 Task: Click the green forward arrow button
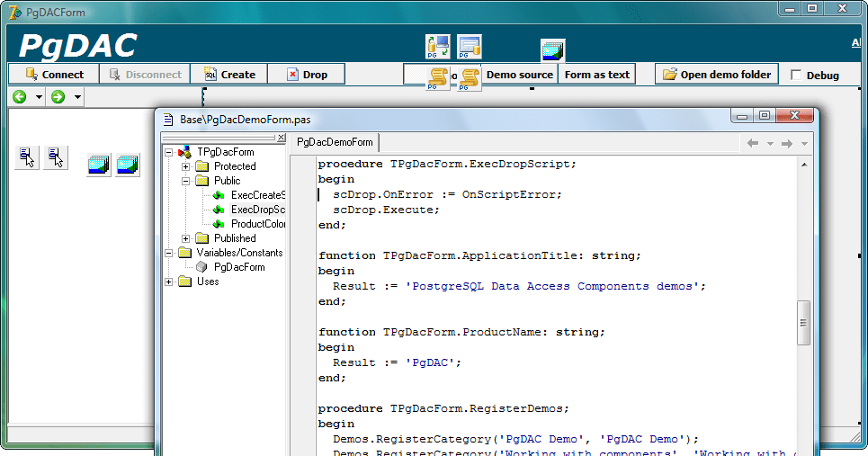click(x=58, y=97)
